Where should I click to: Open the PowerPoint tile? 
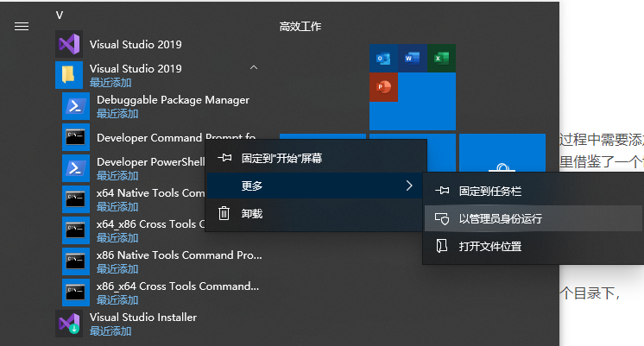click(x=383, y=87)
